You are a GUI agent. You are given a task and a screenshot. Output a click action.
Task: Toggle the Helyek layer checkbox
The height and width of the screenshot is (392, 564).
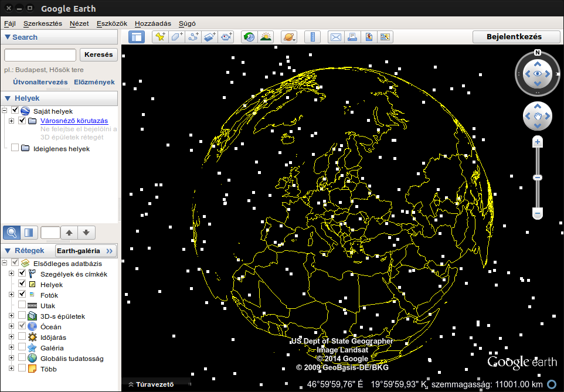coord(22,284)
